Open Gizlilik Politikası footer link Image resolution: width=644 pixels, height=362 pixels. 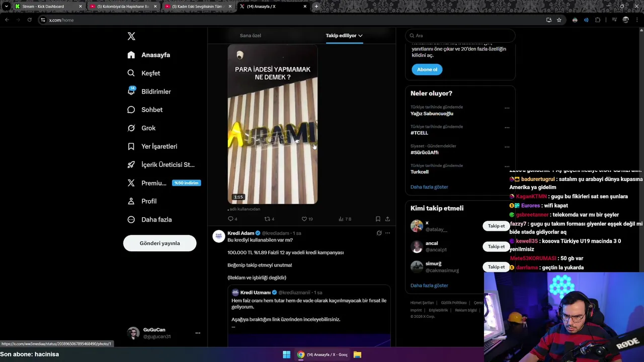[454, 303]
